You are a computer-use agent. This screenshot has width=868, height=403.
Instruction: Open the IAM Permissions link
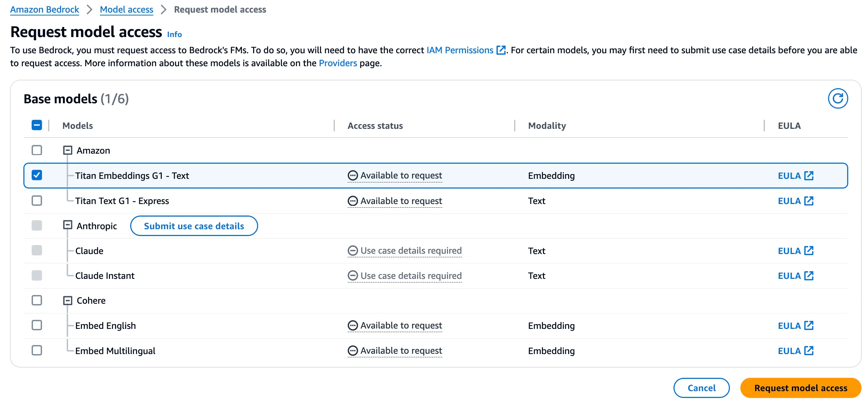pos(460,50)
